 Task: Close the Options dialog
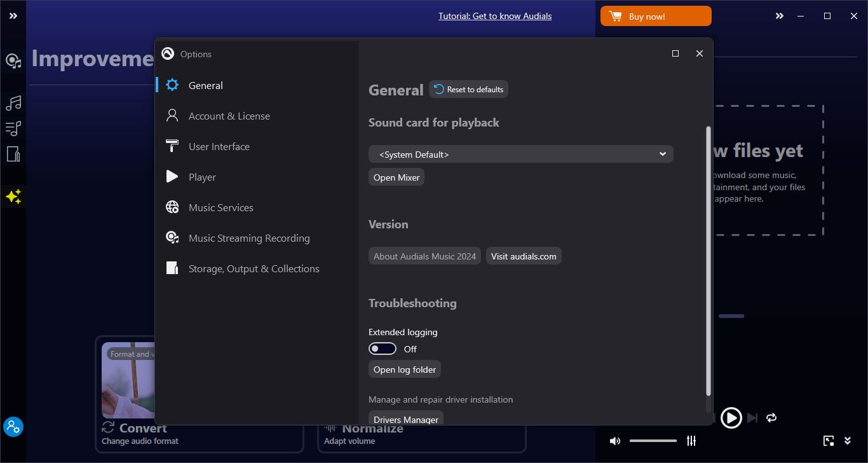pos(700,53)
